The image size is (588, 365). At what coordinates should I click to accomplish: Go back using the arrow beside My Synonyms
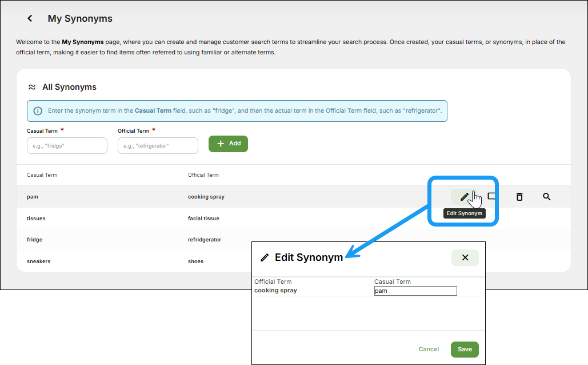point(30,19)
